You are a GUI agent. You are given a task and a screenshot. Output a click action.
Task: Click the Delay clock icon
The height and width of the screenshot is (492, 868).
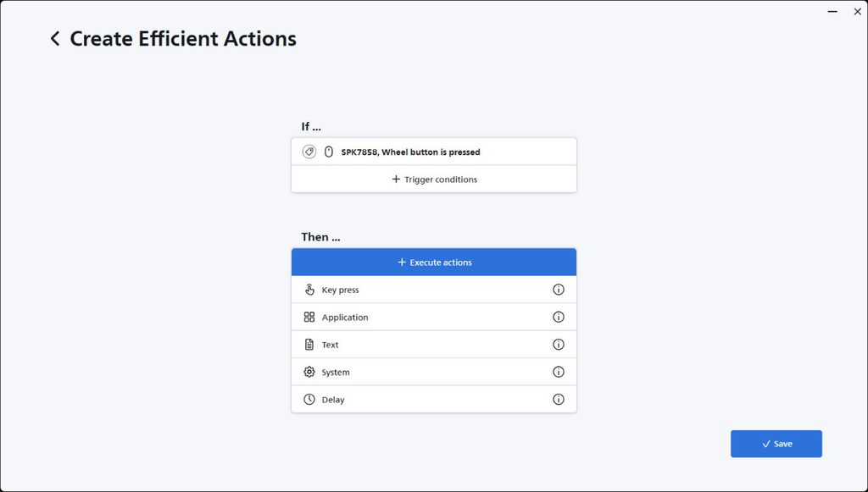tap(309, 399)
